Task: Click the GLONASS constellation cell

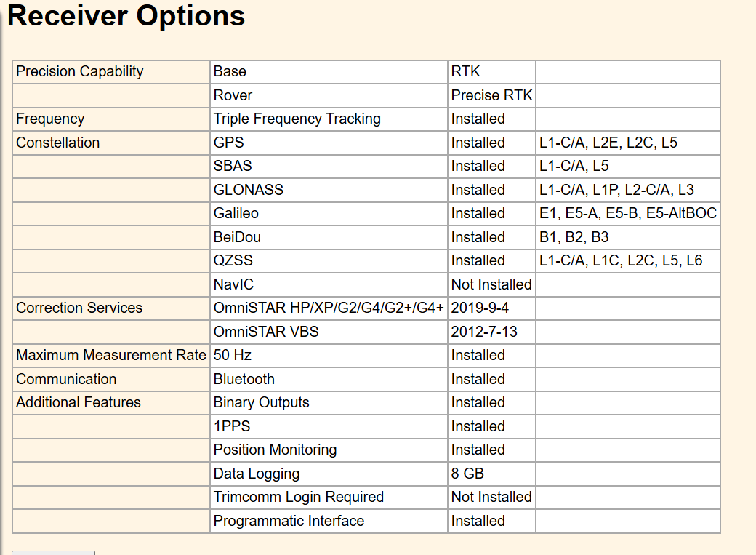Action: (x=248, y=190)
